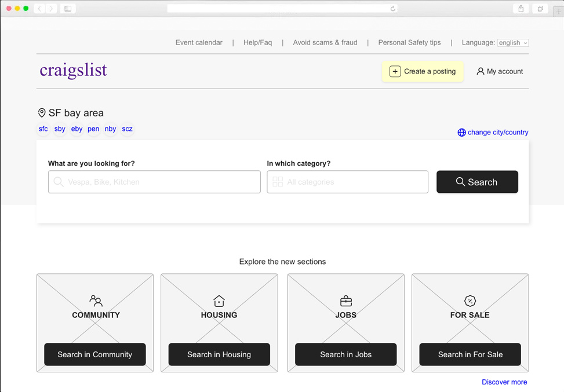This screenshot has width=564, height=392.
Task: Click the person icon beside My account
Action: [x=480, y=71]
